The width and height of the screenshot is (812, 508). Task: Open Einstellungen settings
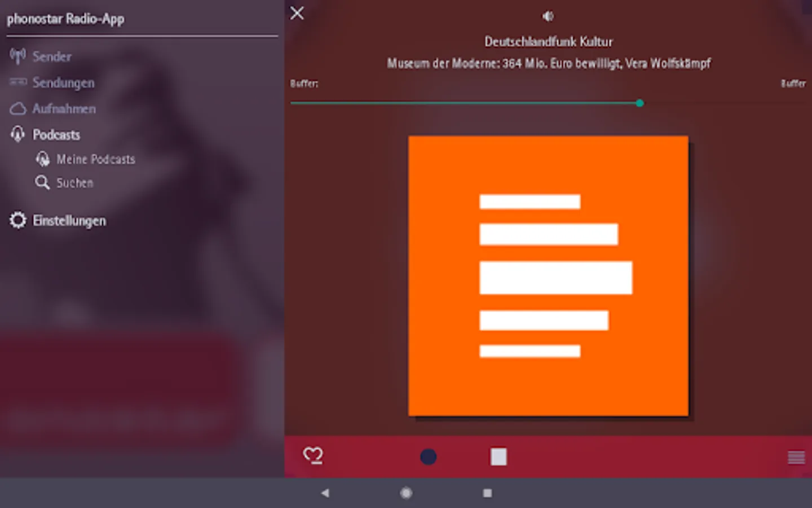[x=69, y=220]
